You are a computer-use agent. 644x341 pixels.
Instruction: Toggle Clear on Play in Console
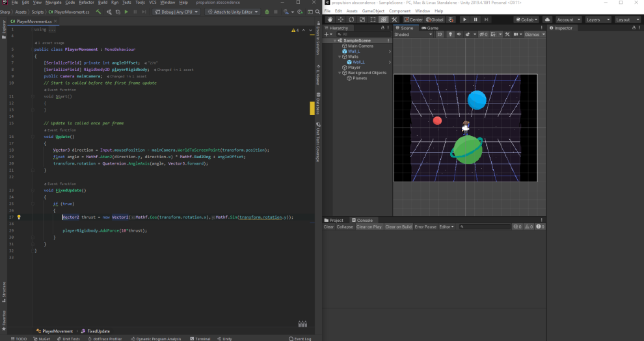tap(369, 226)
